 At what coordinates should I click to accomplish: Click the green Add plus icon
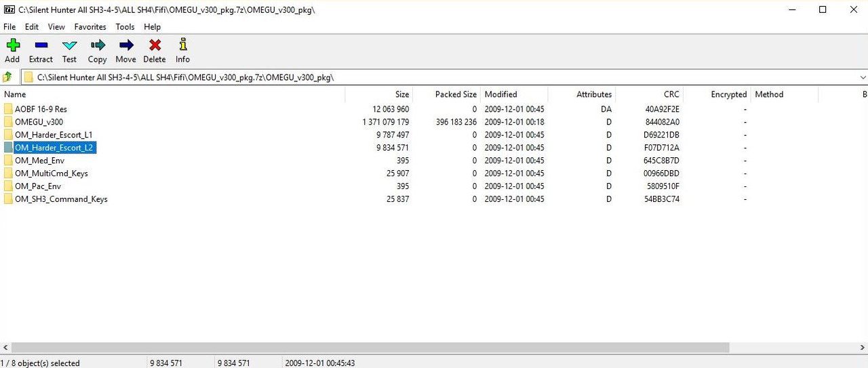[x=13, y=45]
